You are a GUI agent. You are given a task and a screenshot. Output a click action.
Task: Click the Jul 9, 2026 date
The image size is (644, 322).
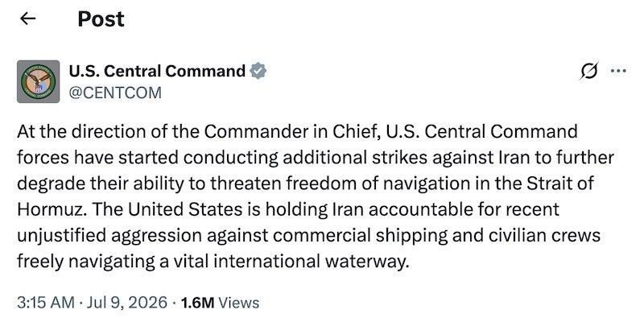pos(127,303)
